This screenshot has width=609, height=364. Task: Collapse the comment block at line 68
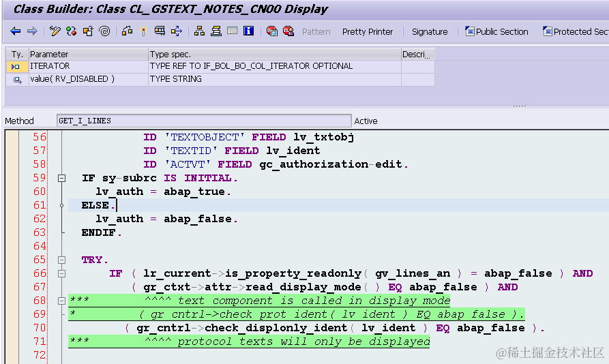[61, 301]
